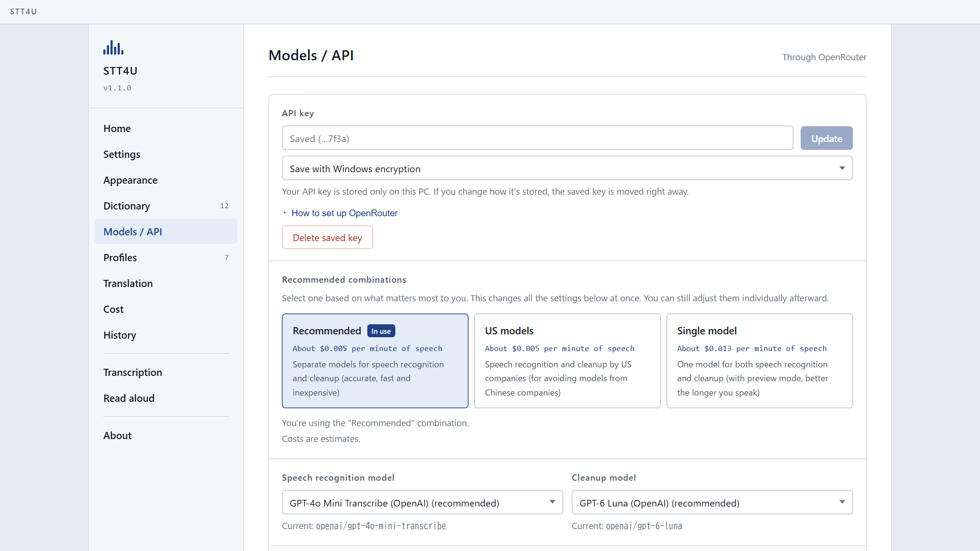Open the Appearance section
Viewport: 980px width, 551px height.
(166, 180)
